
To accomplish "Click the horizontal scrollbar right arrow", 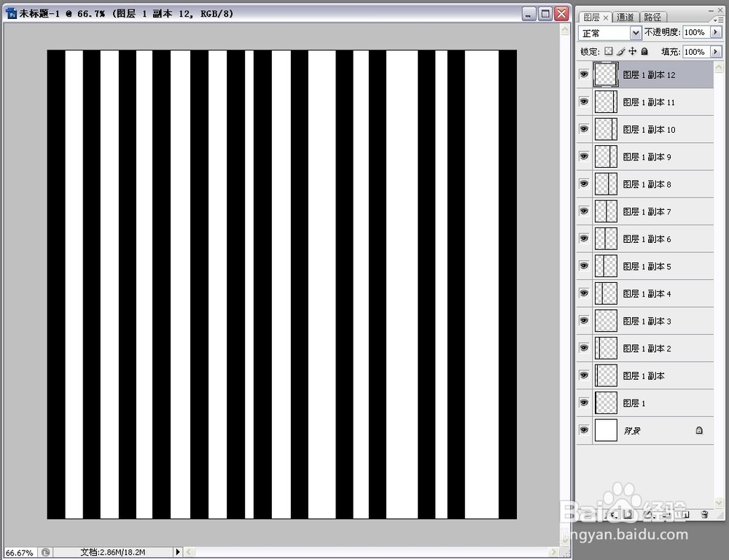I will (553, 552).
